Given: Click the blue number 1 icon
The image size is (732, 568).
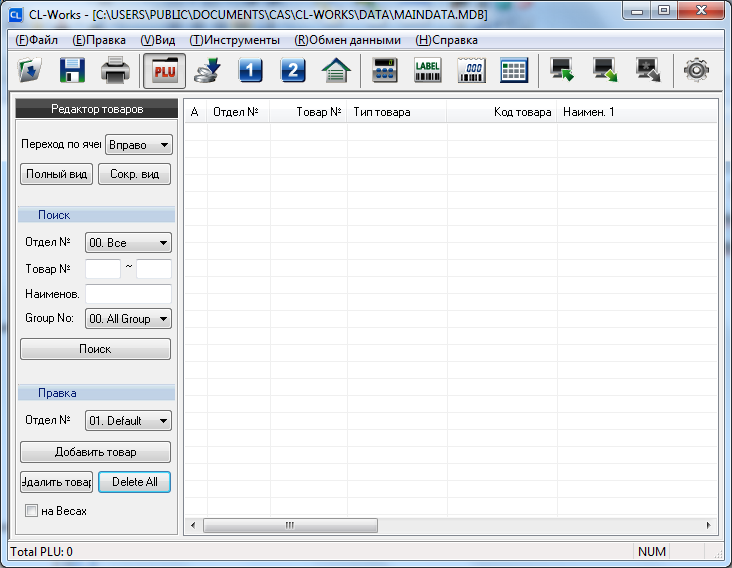Looking at the screenshot, I should (x=250, y=71).
